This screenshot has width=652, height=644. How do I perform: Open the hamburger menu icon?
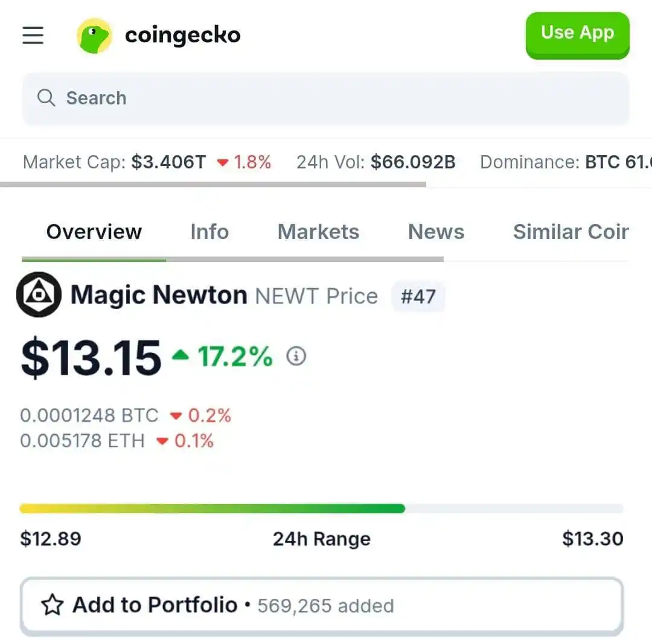pyautogui.click(x=33, y=36)
